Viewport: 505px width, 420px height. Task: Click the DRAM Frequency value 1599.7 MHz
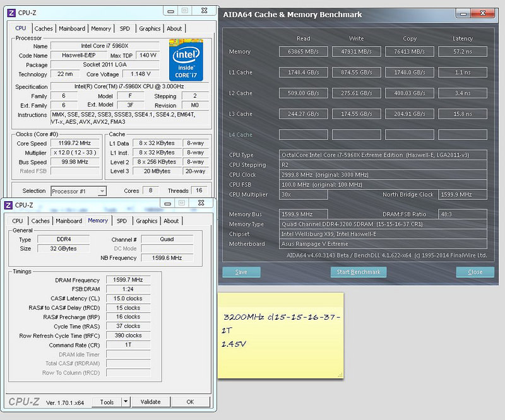point(128,280)
